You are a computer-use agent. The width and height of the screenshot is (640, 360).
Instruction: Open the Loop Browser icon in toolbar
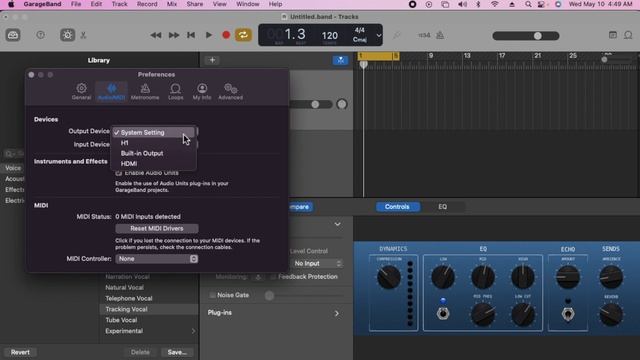(x=628, y=35)
